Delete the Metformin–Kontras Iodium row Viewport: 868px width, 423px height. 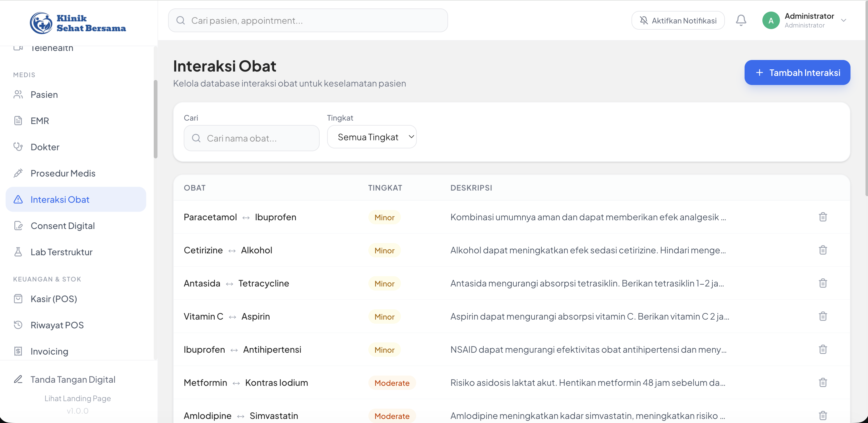pyautogui.click(x=822, y=383)
